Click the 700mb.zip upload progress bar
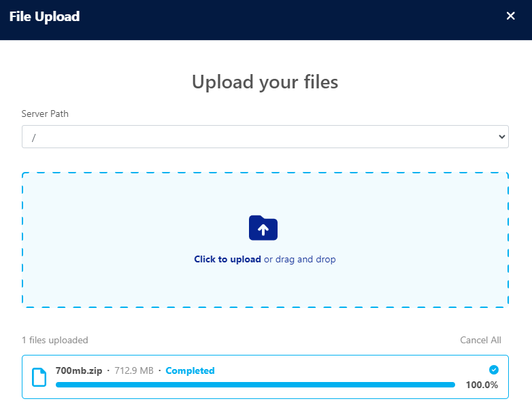This screenshot has width=532, height=416. tap(255, 385)
